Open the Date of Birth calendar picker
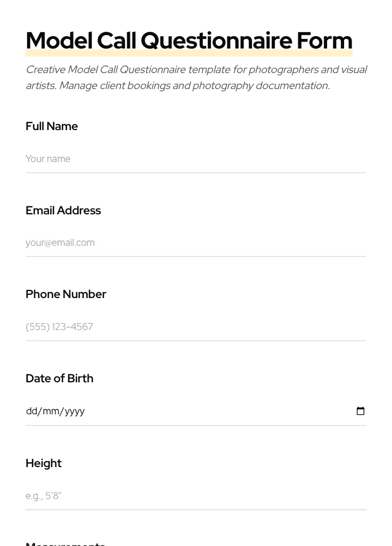 click(x=361, y=411)
